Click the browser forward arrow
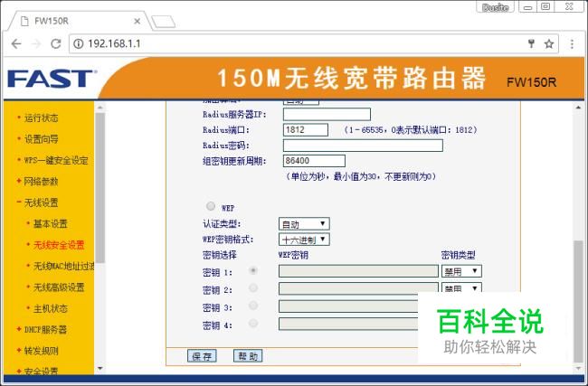Viewport: 588px width, 386px height. (36, 44)
